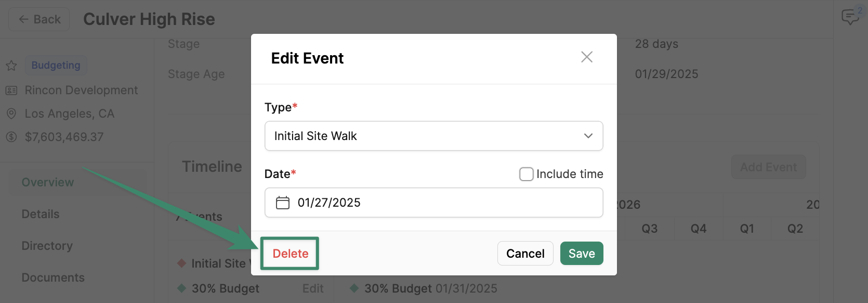Click the calendar icon in date field
The width and height of the screenshot is (868, 303).
[283, 203]
